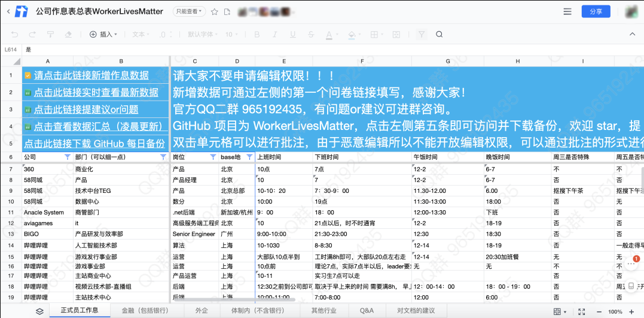The image size is (644, 318).
Task: Click the undo arrow in toolbar
Action: point(14,34)
